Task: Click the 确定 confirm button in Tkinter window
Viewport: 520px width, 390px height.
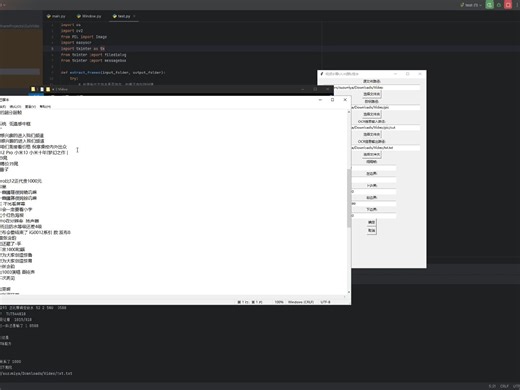Action: pyautogui.click(x=372, y=222)
